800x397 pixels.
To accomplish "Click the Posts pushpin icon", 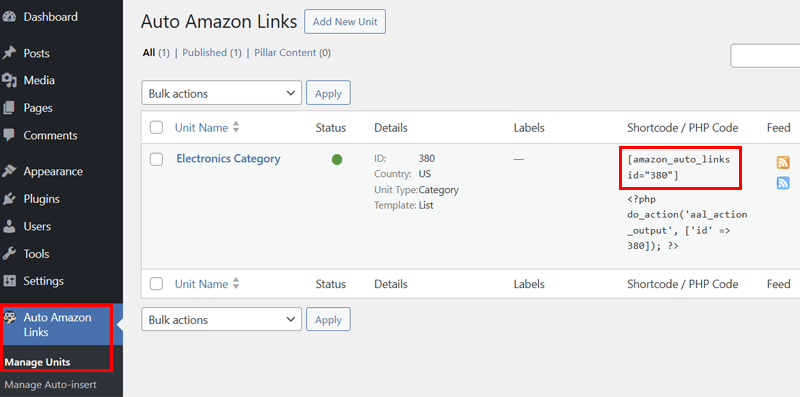I will pos(9,53).
